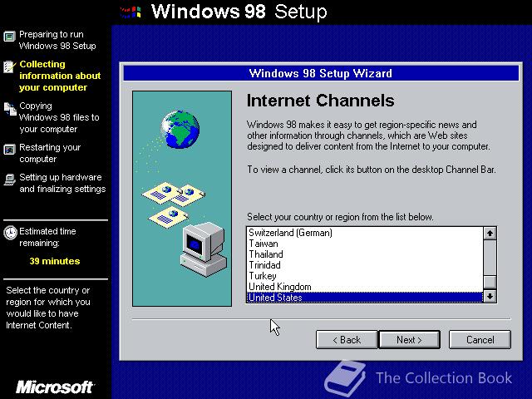Click the Internet Channels heading
532x399 pixels.
click(320, 101)
